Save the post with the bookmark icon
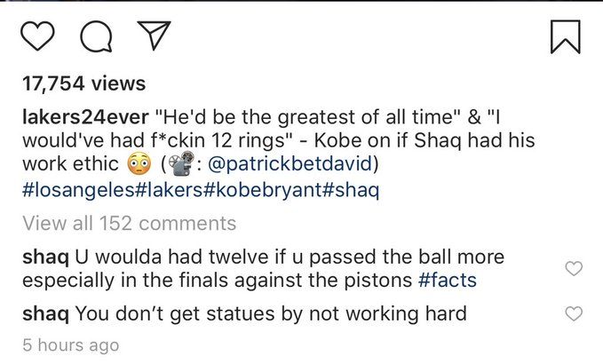The image size is (603, 364). pos(565,36)
